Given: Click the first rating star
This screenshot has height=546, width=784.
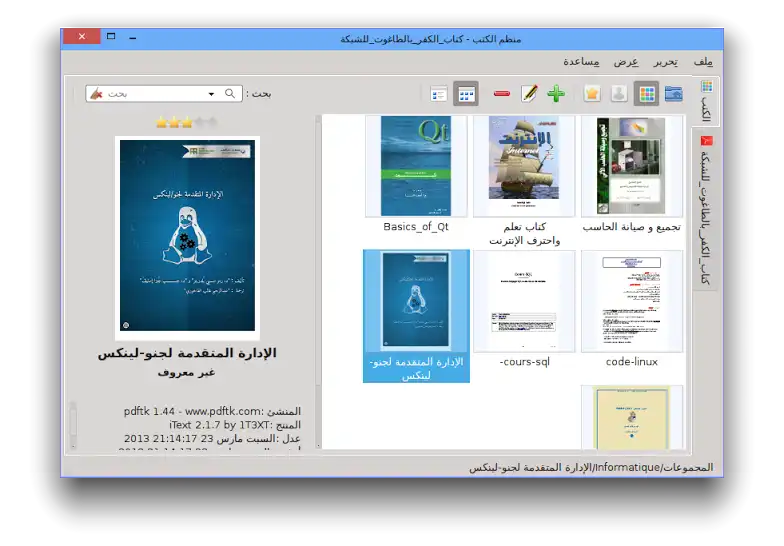Looking at the screenshot, I should [x=162, y=122].
